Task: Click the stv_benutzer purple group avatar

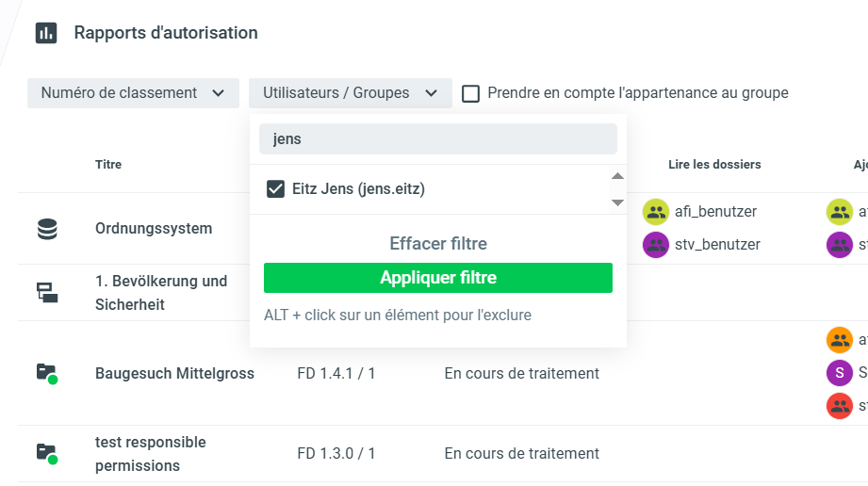Action: point(656,245)
